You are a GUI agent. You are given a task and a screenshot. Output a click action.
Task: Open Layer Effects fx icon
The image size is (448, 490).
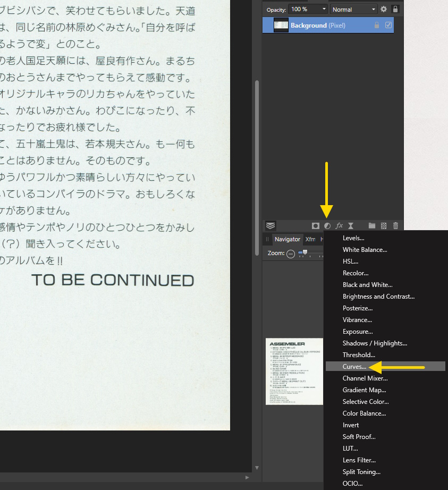pyautogui.click(x=339, y=226)
